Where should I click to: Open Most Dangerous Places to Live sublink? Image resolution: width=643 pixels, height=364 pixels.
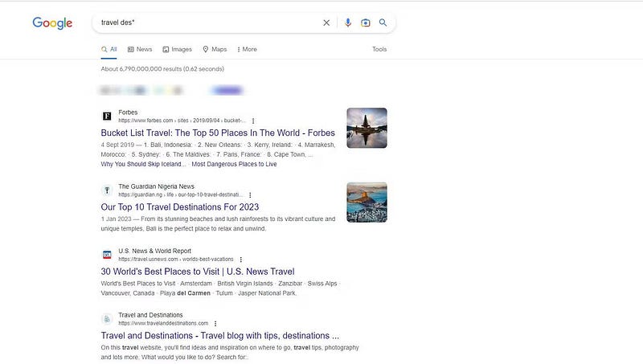234,164
